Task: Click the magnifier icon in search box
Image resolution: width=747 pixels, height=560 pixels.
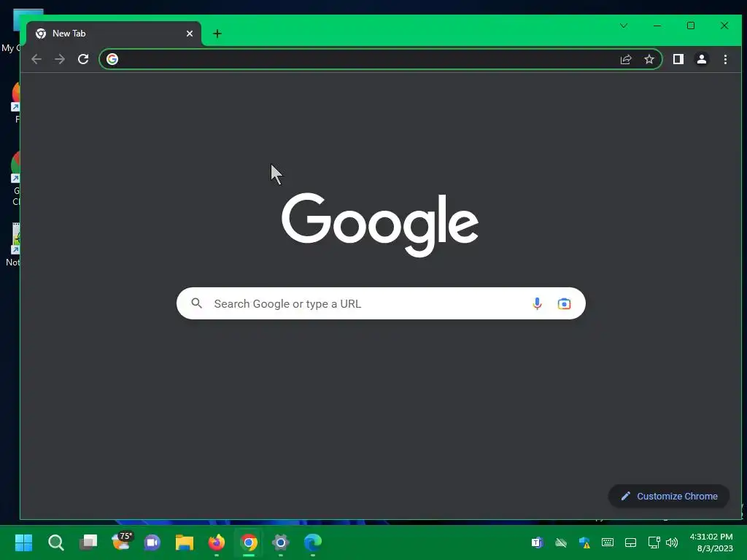Action: 197,303
